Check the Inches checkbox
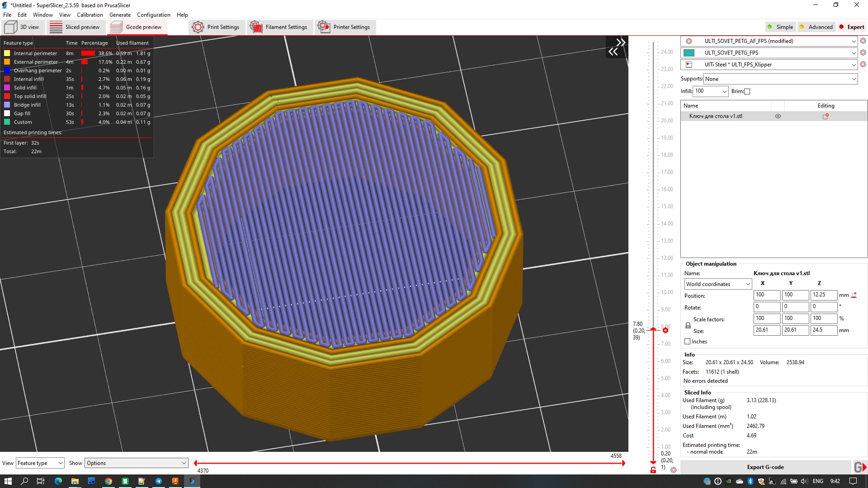 pyautogui.click(x=687, y=342)
